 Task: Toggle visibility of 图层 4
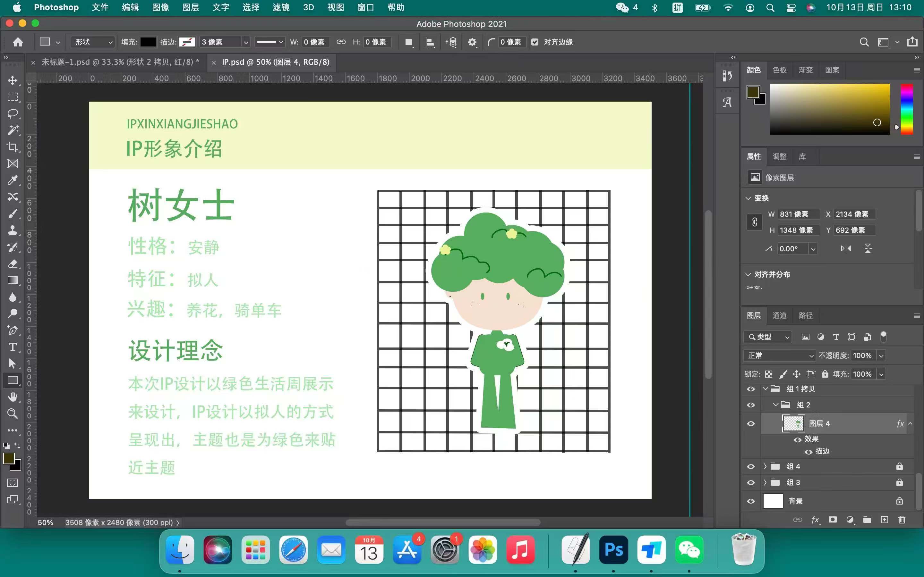click(x=751, y=423)
